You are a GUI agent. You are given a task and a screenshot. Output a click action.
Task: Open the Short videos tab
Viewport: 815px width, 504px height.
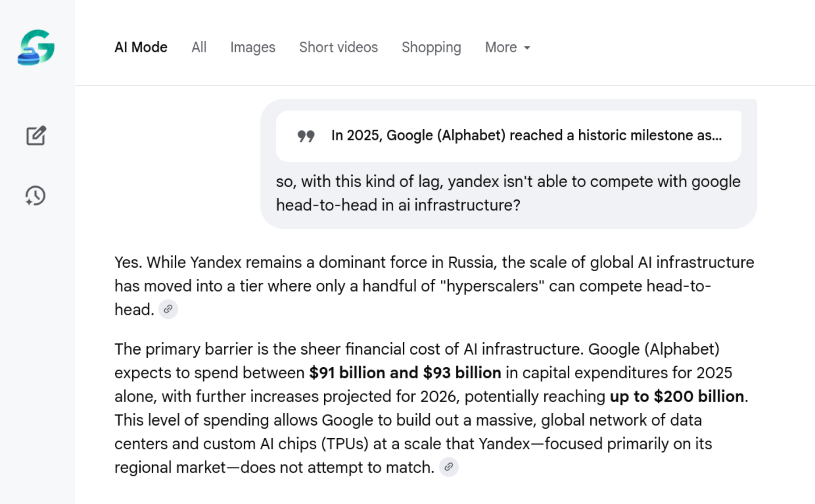pyautogui.click(x=338, y=47)
